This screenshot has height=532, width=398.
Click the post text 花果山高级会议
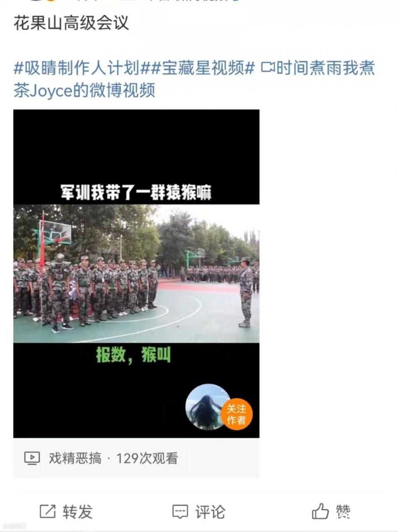[x=71, y=23]
